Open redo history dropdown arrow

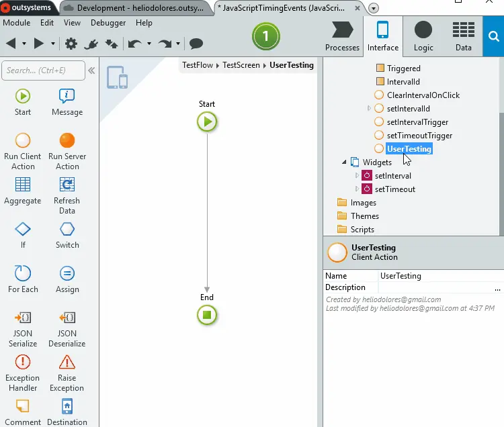coord(178,44)
